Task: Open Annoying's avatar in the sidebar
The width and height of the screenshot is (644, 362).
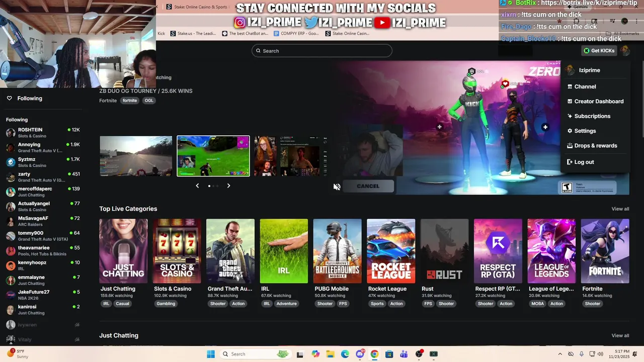Action: pyautogui.click(x=11, y=147)
